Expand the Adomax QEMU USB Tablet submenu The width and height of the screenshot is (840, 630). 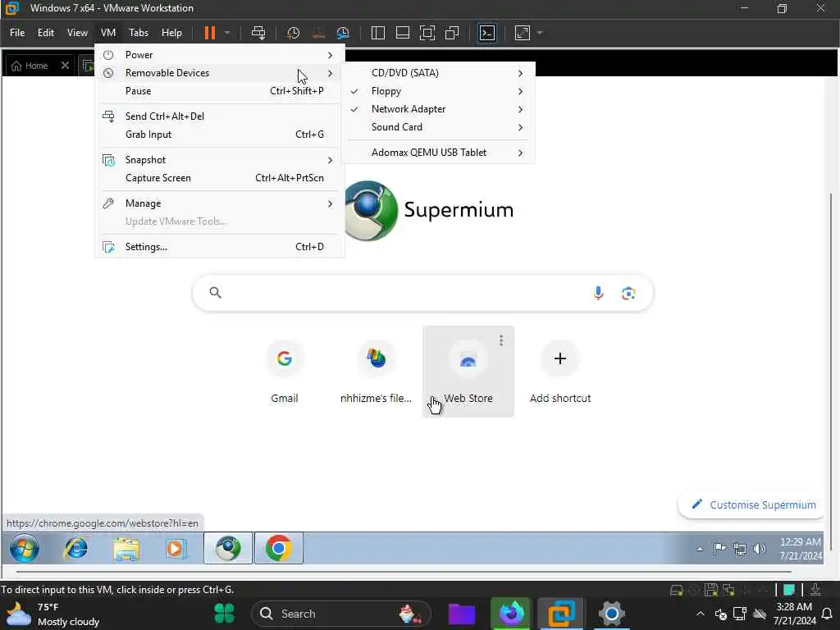[x=438, y=153]
